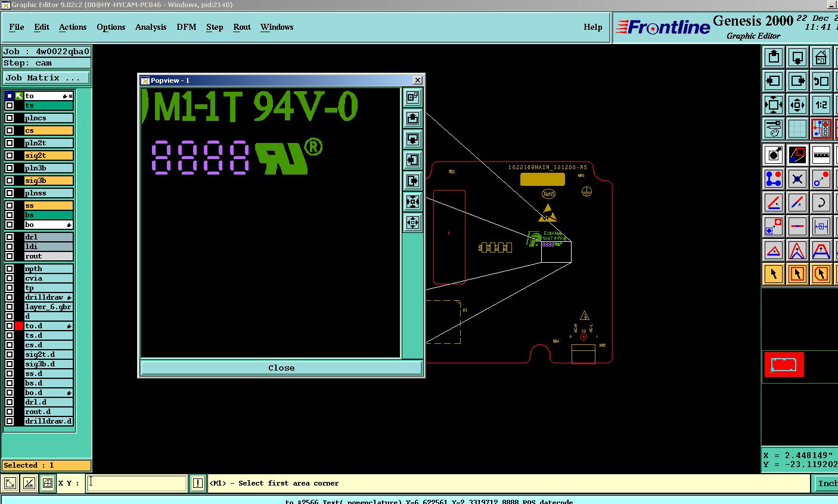
Task: Select the layer_6.gbr layer row
Action: [49, 307]
